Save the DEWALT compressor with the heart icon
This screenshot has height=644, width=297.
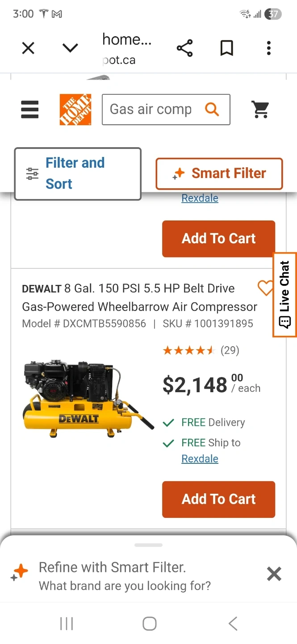[x=266, y=288]
